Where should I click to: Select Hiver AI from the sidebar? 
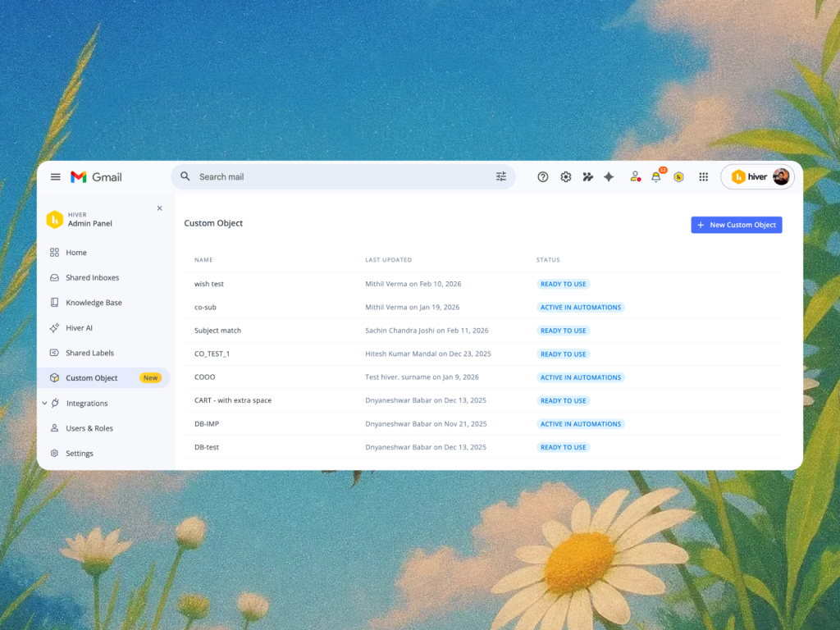click(79, 328)
